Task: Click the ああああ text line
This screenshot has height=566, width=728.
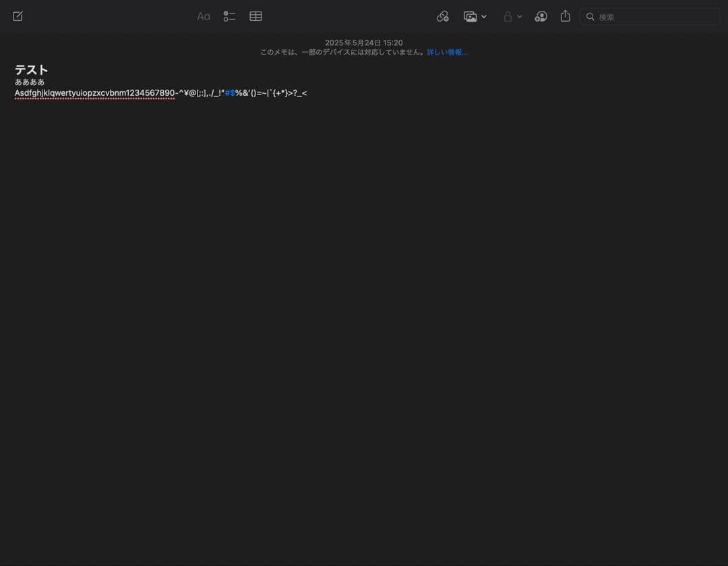Action: click(30, 82)
